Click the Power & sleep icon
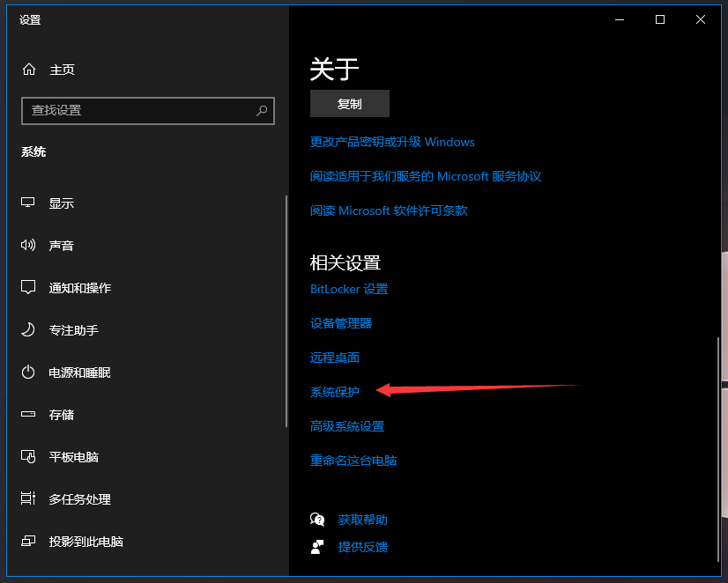The width and height of the screenshot is (728, 583). tap(28, 373)
